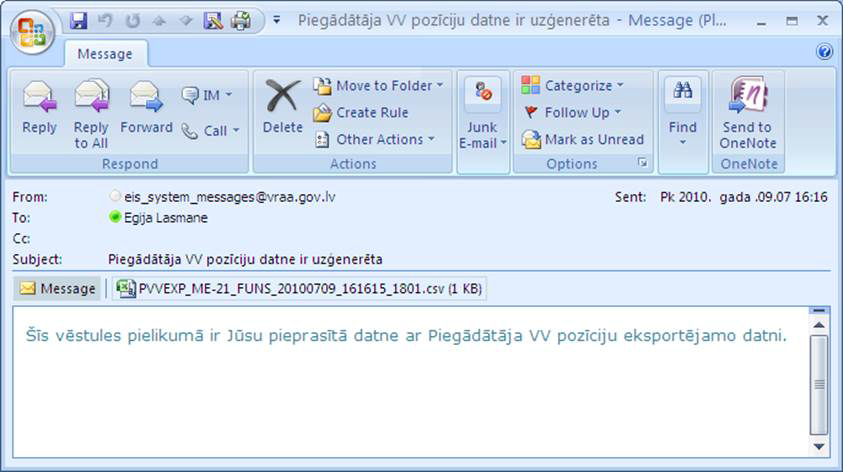Screen dimensions: 843x472
Task: Switch to Message view in attachment bar
Action: 58,289
